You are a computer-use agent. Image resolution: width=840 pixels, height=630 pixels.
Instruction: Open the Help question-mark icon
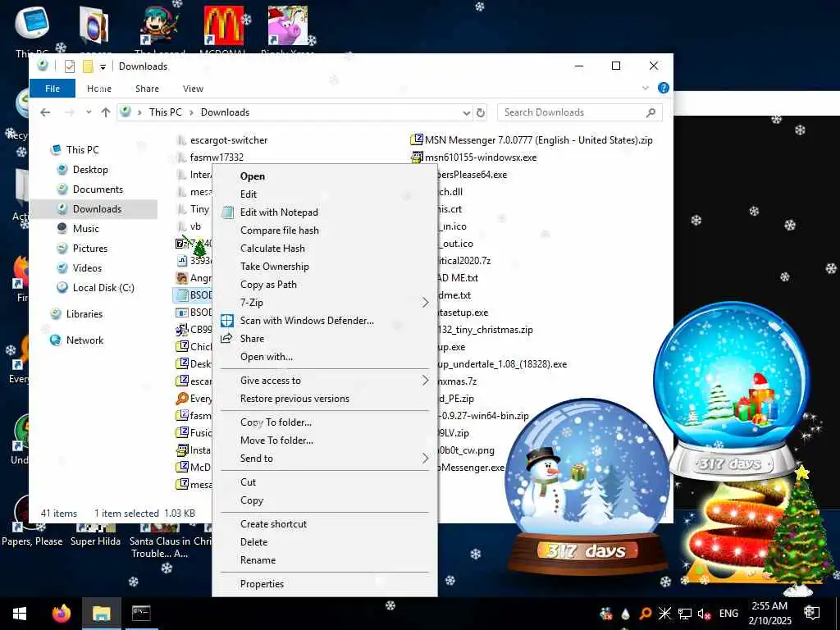663,88
